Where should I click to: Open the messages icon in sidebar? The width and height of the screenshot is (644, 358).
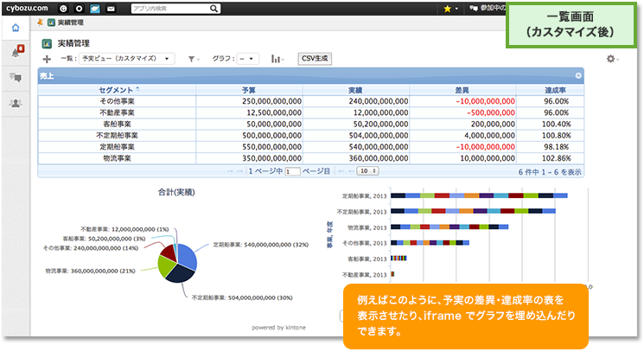click(x=16, y=78)
